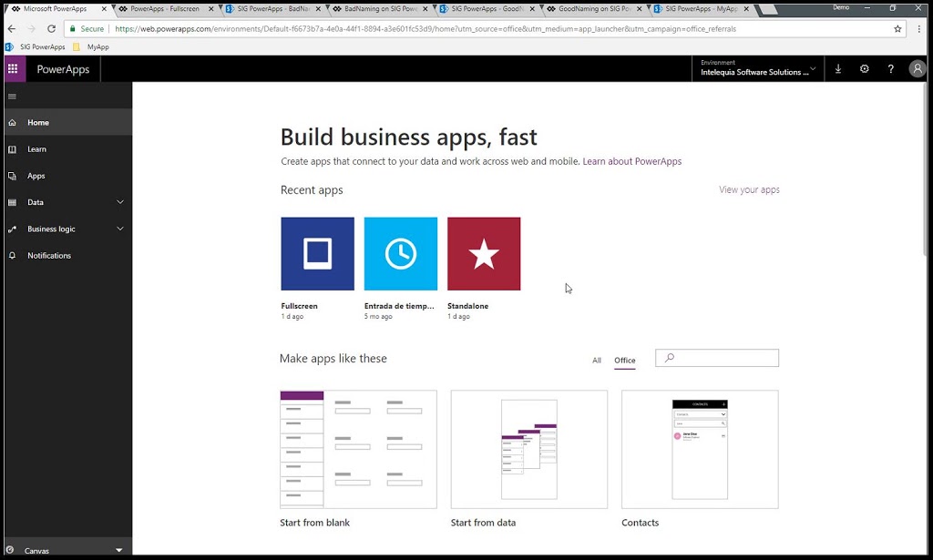Click the secure padlock icon in address bar
933x560 pixels.
tap(73, 28)
